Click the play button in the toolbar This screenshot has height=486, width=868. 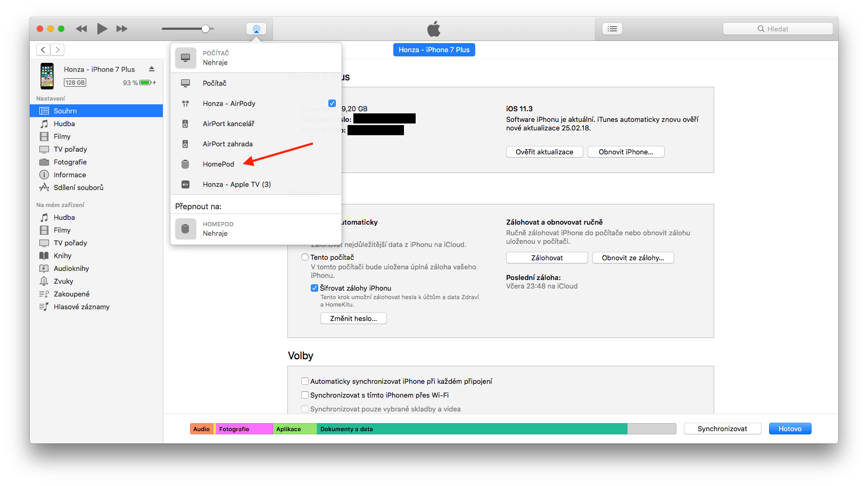102,29
